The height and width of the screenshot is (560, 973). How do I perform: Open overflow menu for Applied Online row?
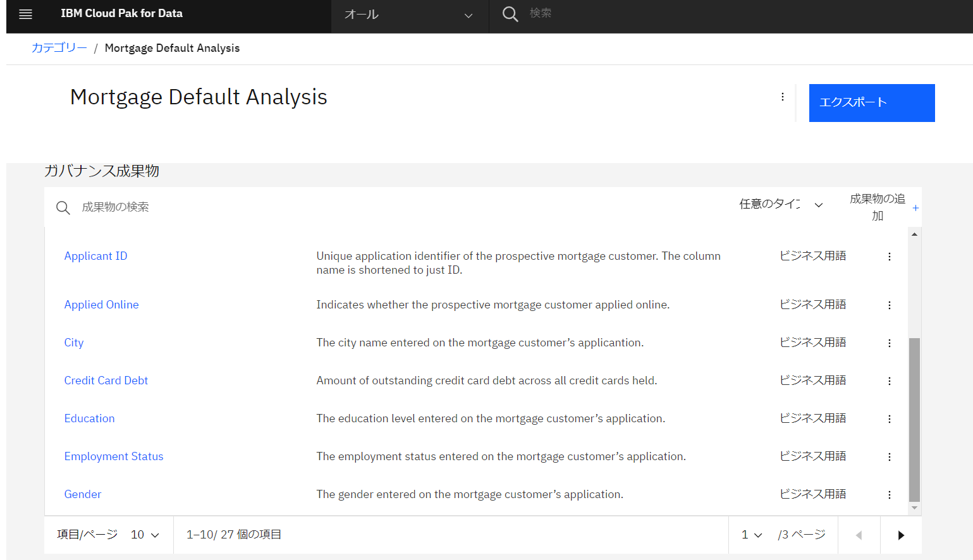890,305
